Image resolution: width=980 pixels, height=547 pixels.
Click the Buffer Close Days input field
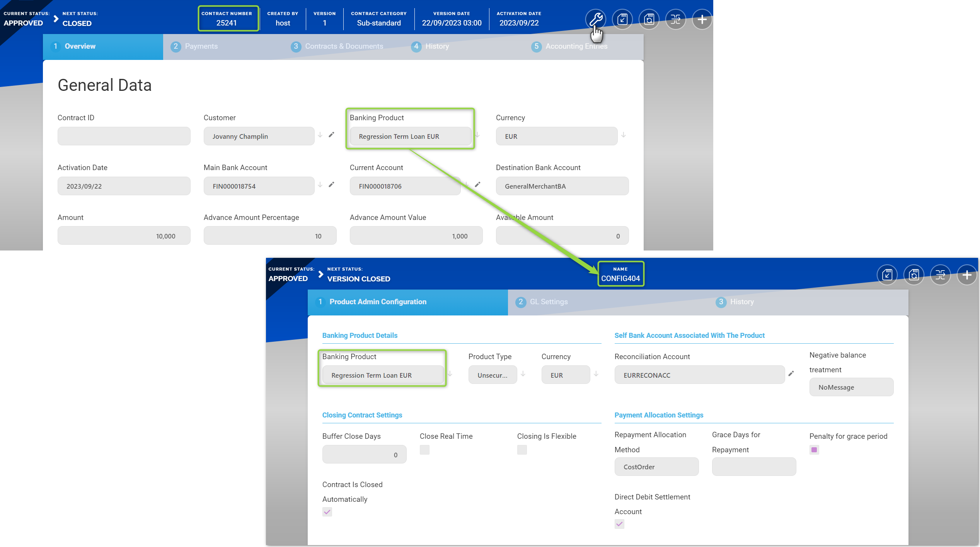[x=364, y=455]
